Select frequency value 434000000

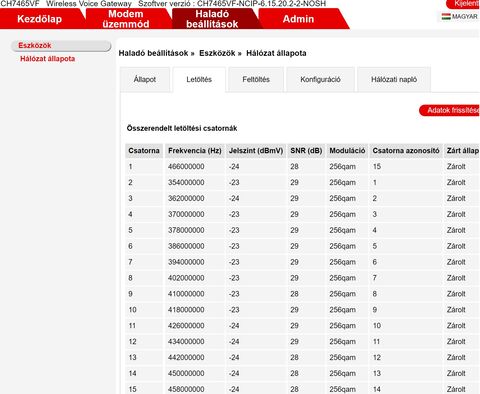(x=186, y=342)
